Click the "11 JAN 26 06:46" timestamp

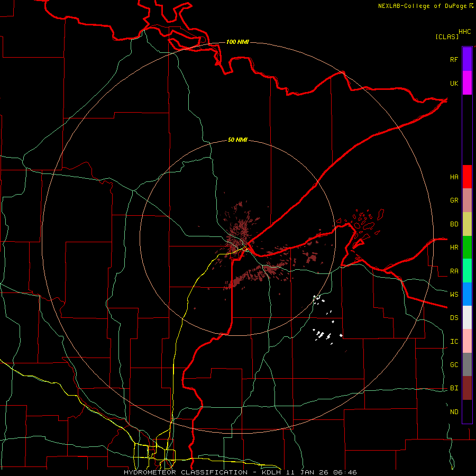point(322,472)
